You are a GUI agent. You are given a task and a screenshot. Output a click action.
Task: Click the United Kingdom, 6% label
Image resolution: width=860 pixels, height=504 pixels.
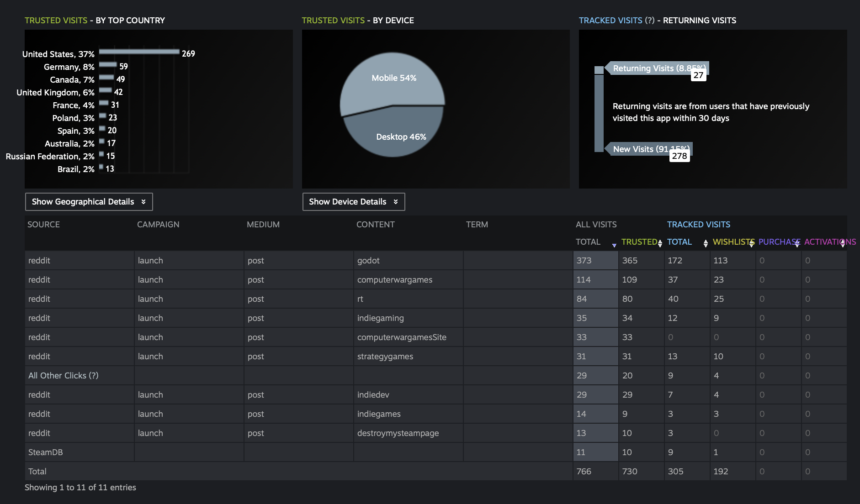coord(55,92)
